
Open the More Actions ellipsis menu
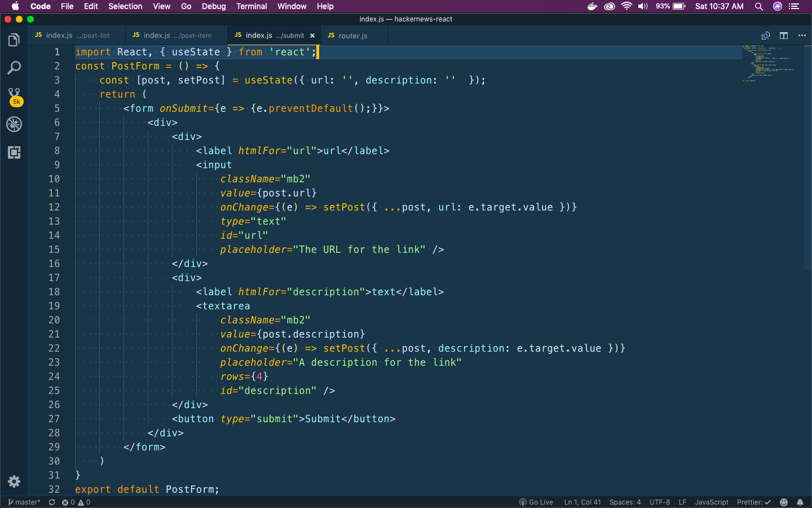coord(802,36)
